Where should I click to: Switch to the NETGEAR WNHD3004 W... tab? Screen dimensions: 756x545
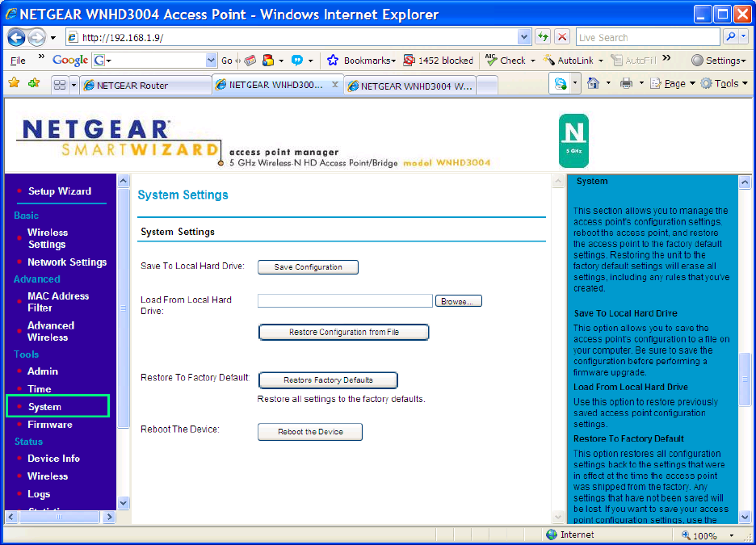point(410,86)
